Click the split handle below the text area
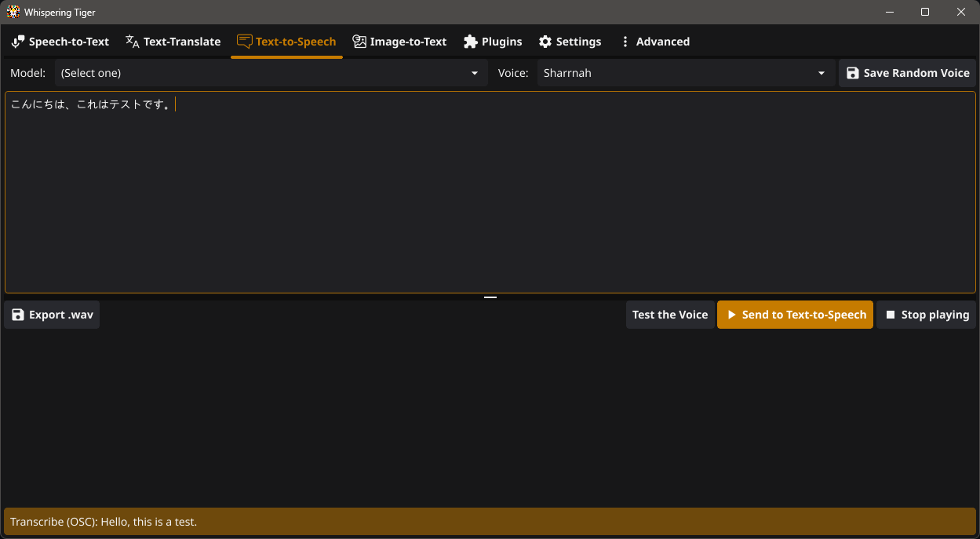The height and width of the screenshot is (539, 980). [490, 297]
